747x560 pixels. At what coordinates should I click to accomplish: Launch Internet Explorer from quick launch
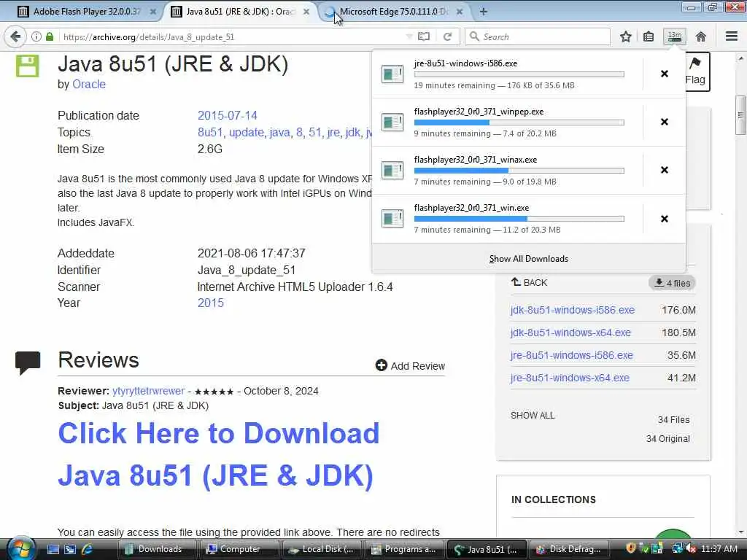coord(88,550)
